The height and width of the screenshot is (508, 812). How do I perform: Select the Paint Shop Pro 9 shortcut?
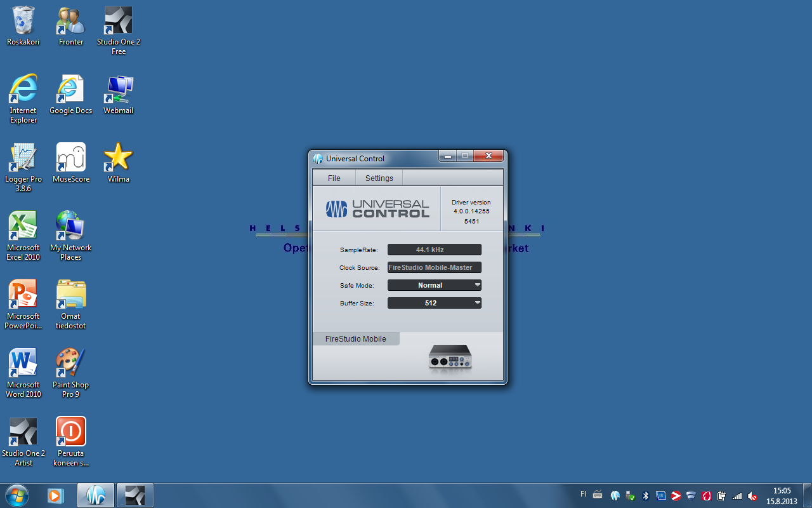[x=71, y=373]
